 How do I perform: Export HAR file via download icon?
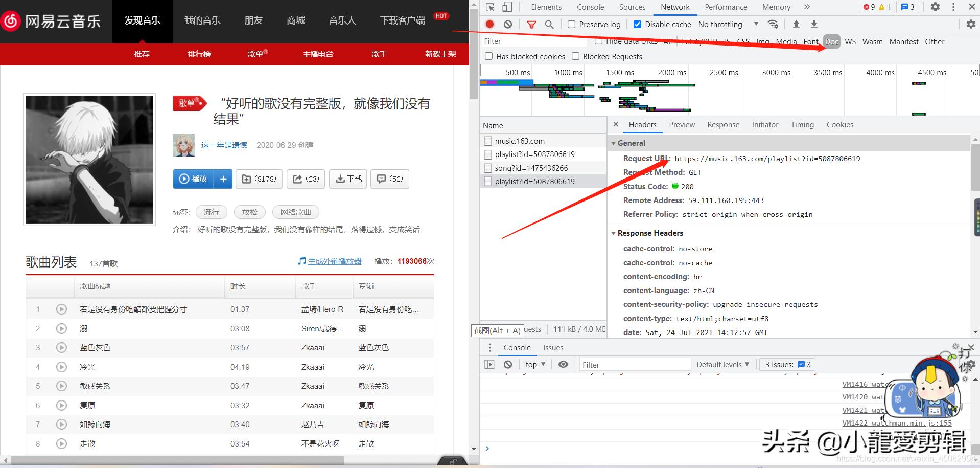tap(813, 24)
